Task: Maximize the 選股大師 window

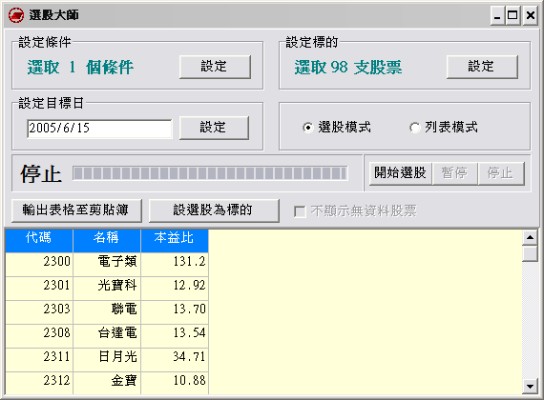Action: pos(512,16)
